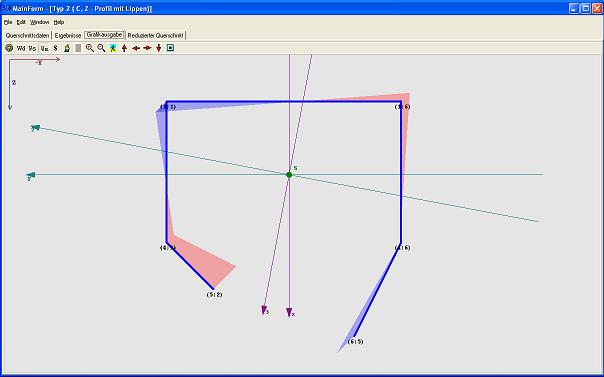The height and width of the screenshot is (377, 604).
Task: Open the Reduzierter Querschnitt tab
Action: point(155,35)
